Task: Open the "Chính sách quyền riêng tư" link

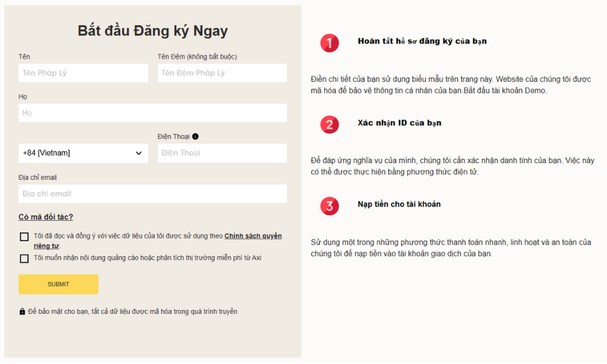Action: tap(253, 236)
